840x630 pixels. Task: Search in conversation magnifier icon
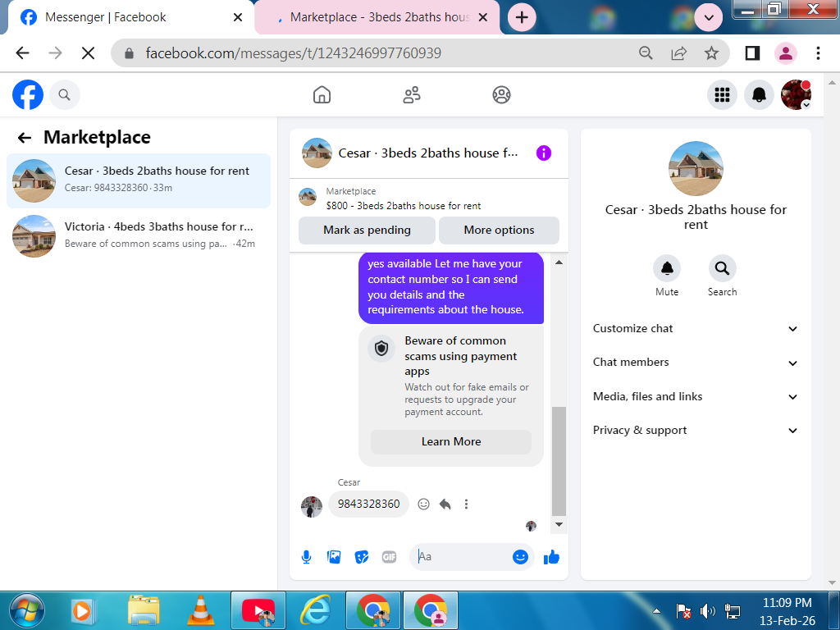click(x=722, y=268)
